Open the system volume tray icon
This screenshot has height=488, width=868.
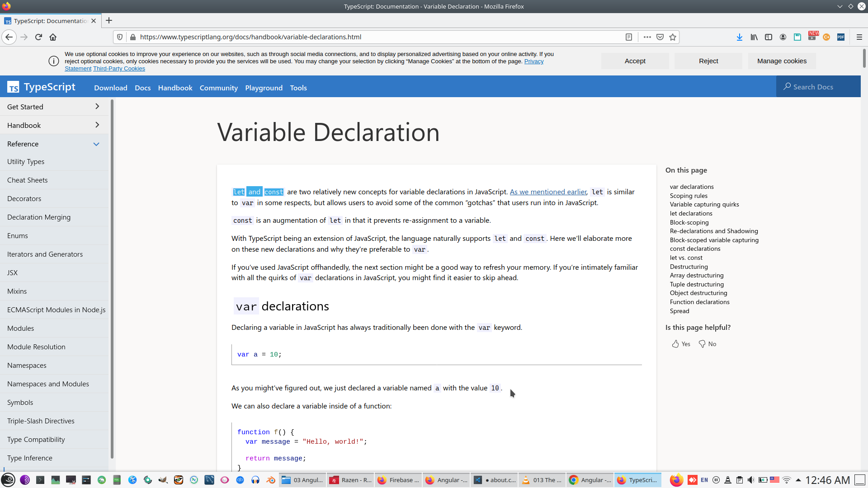click(x=751, y=480)
